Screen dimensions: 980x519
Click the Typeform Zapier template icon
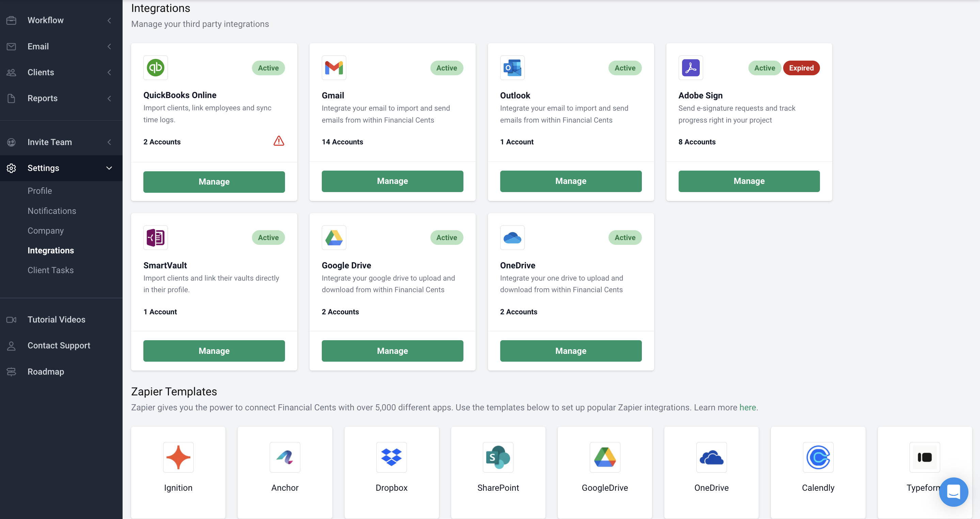point(924,457)
